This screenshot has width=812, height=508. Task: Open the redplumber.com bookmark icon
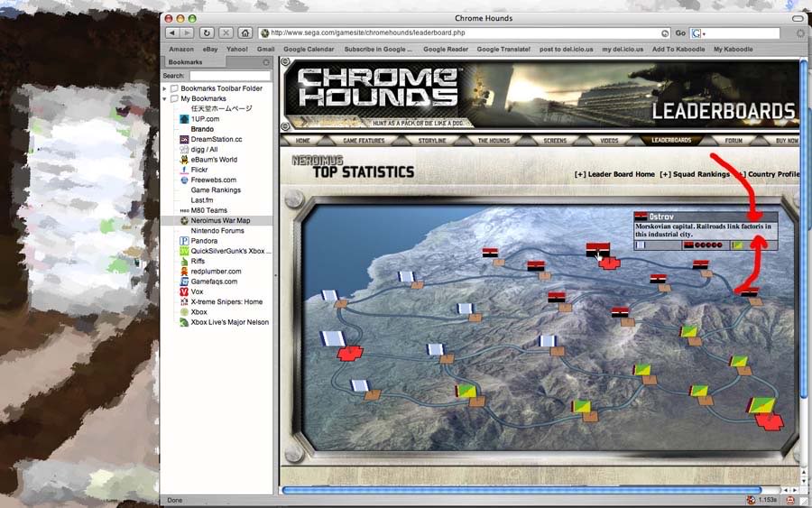(x=184, y=272)
